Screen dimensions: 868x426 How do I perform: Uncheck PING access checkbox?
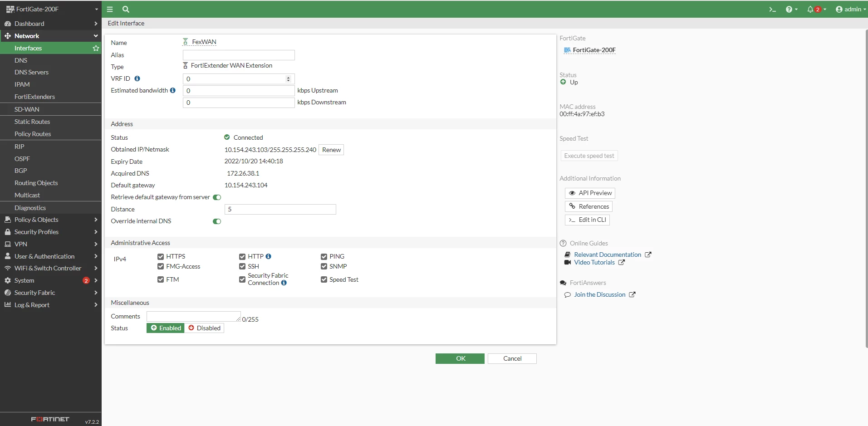pos(324,256)
